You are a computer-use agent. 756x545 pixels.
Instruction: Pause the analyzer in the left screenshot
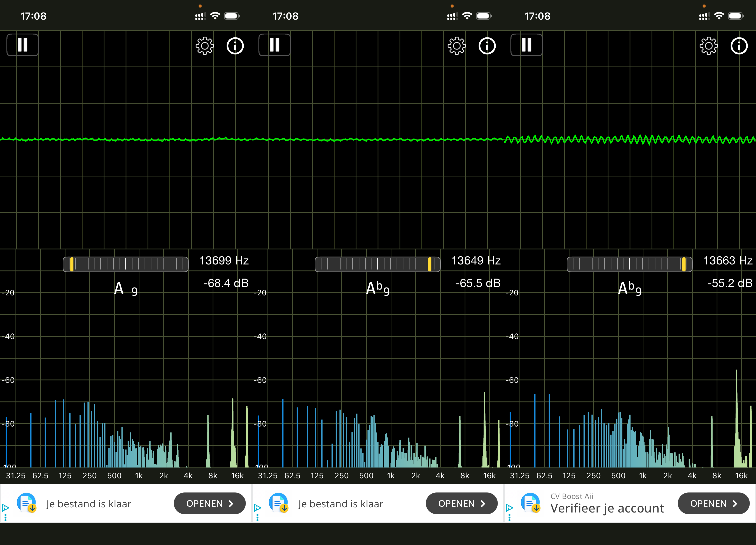(x=22, y=45)
